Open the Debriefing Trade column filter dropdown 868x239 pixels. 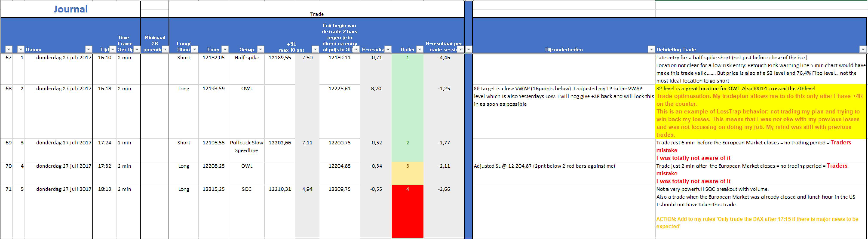(863, 49)
